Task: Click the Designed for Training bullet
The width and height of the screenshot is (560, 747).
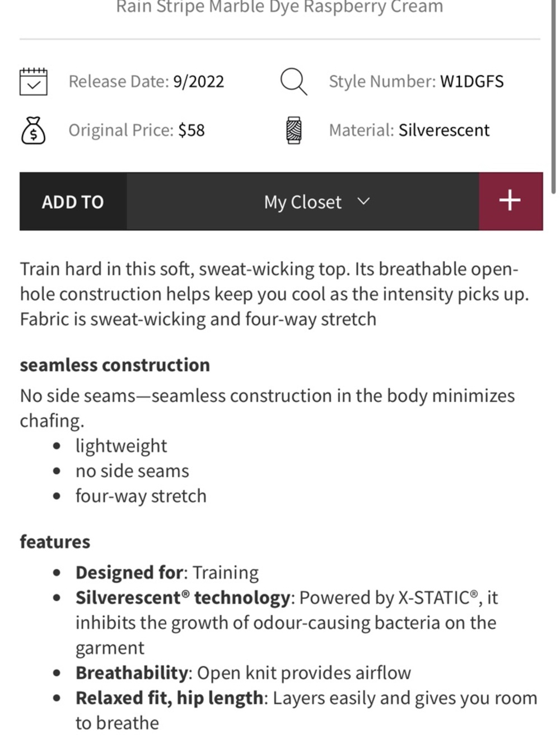Action: [x=167, y=573]
